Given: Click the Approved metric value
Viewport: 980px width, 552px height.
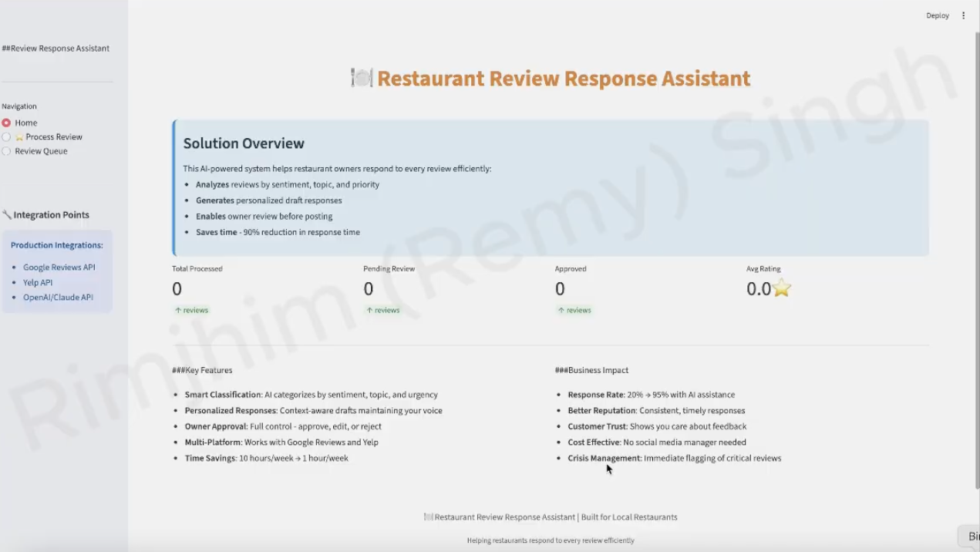Looking at the screenshot, I should pyautogui.click(x=560, y=289).
